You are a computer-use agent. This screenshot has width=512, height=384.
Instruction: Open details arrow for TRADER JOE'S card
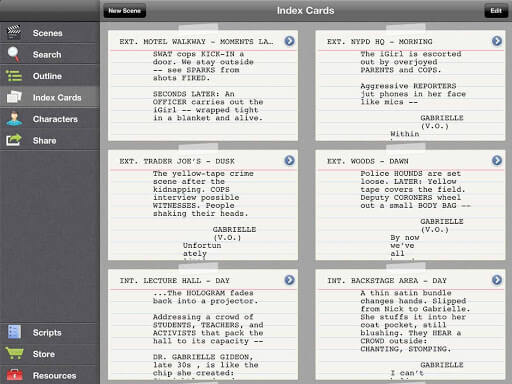tap(289, 161)
